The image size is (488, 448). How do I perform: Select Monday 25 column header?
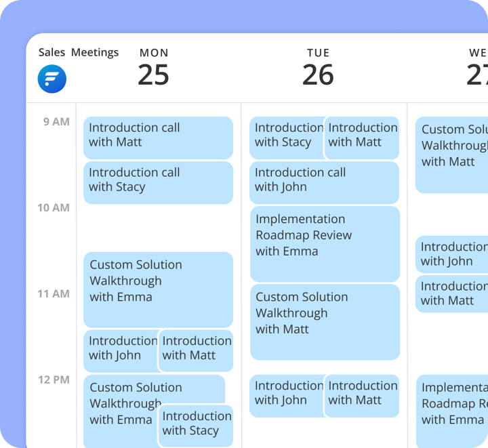pyautogui.click(x=154, y=68)
